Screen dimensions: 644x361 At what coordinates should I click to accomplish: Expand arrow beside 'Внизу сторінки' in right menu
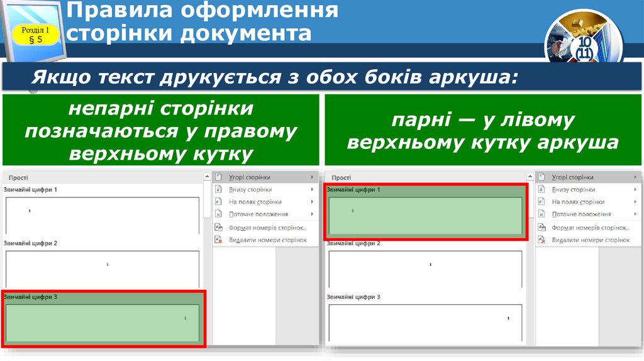point(635,189)
